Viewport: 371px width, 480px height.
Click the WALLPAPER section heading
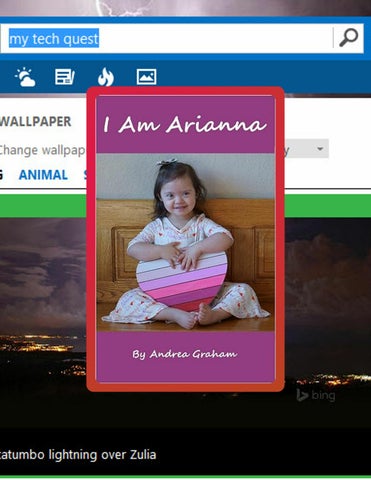(x=35, y=122)
